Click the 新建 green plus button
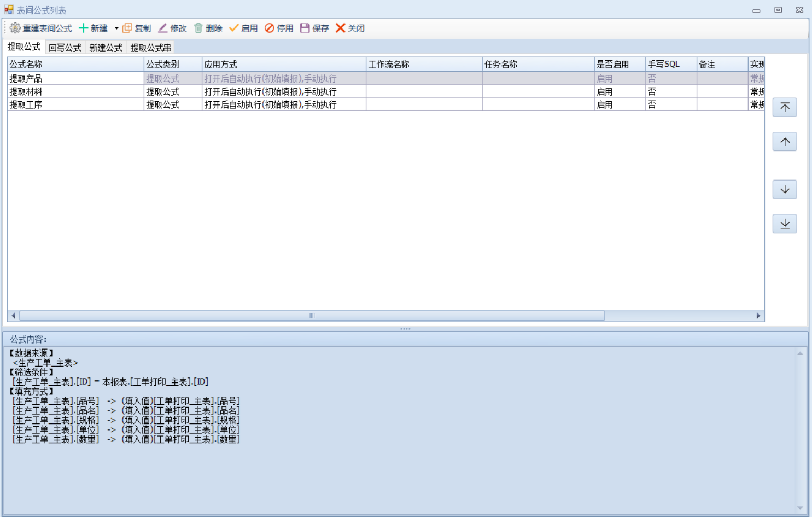This screenshot has height=517, width=812. (93, 28)
